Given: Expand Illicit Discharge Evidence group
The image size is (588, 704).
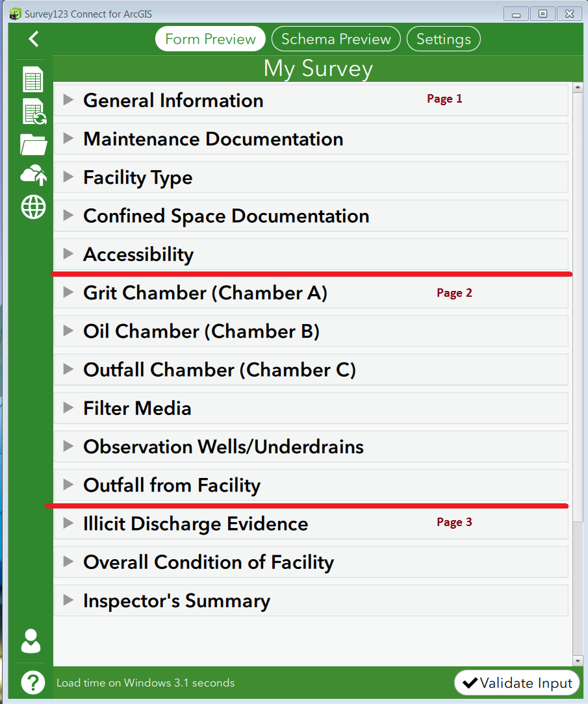Looking at the screenshot, I should 311,523.
